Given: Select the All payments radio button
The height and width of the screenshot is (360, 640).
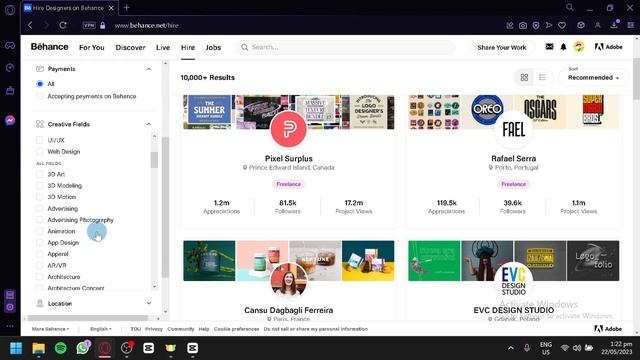Looking at the screenshot, I should (40, 84).
